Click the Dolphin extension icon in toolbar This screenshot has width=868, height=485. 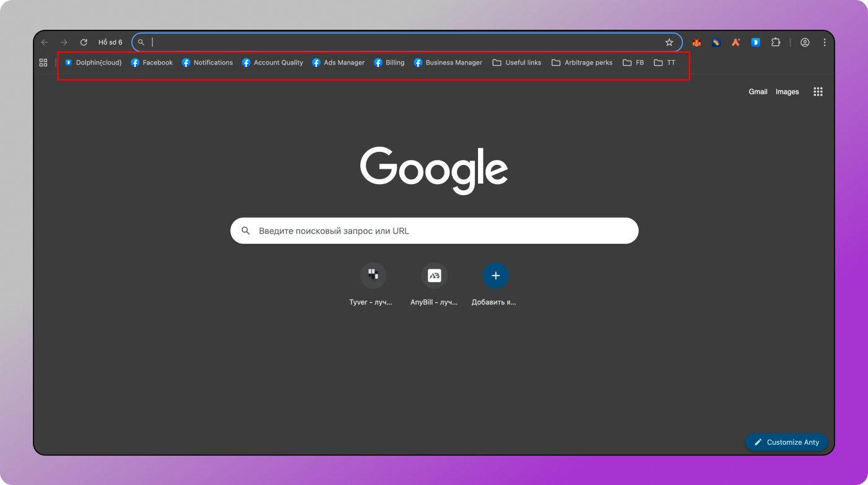756,43
